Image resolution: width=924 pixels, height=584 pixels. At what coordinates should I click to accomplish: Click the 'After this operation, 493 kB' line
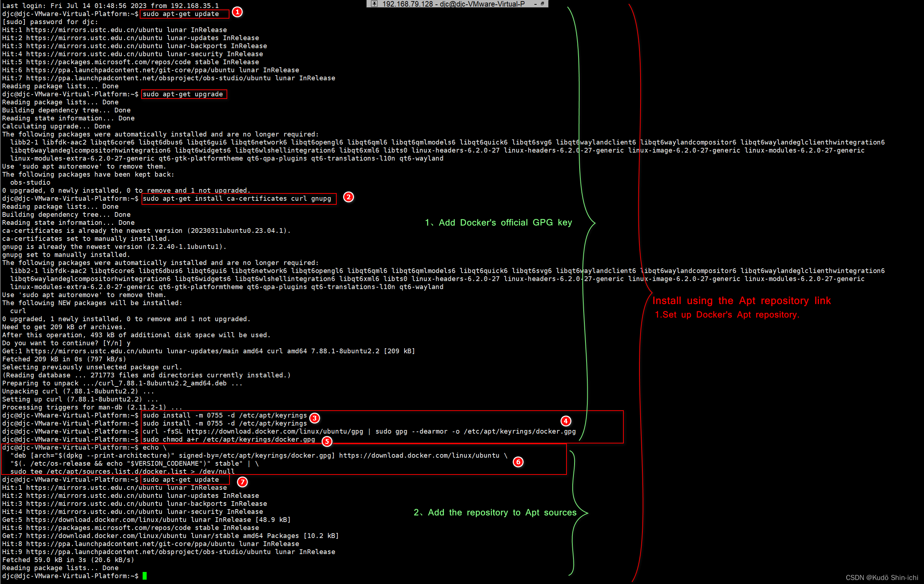tap(136, 335)
